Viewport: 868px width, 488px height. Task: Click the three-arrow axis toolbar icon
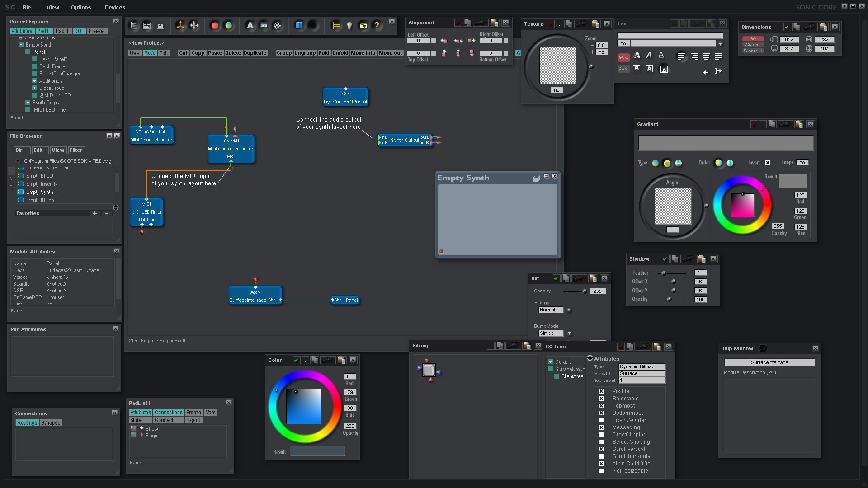tap(180, 26)
